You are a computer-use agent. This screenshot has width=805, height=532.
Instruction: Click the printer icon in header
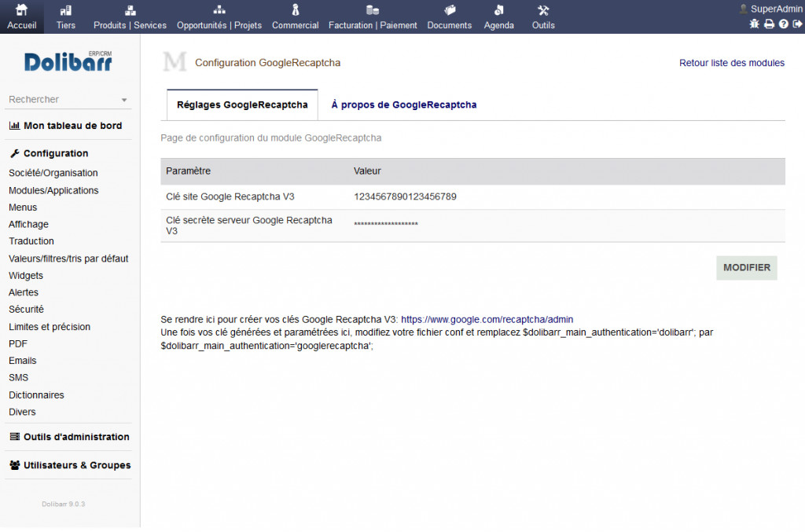770,24
